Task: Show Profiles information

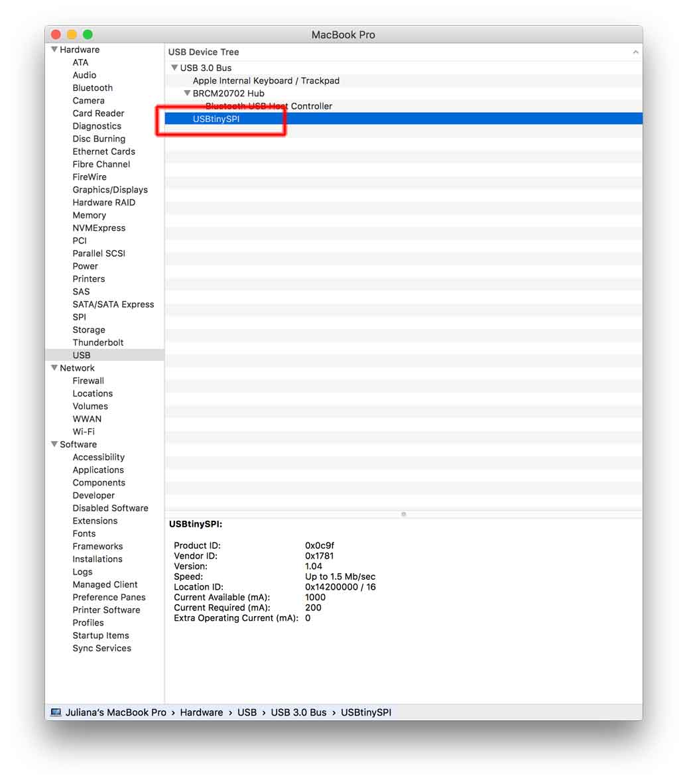Action: (x=88, y=623)
